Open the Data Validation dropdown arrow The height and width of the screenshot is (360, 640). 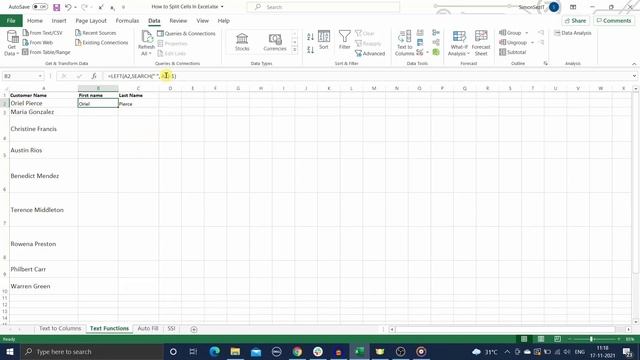[x=427, y=52]
